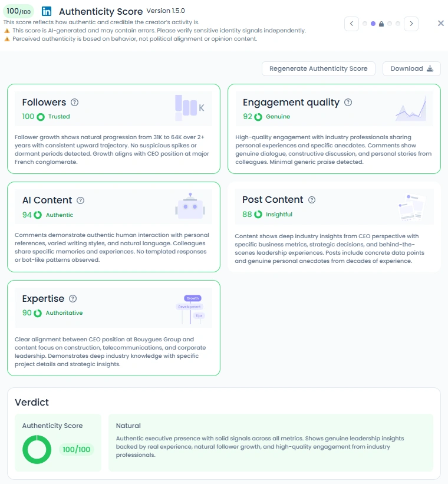This screenshot has height=484, width=448.
Task: Click the AI Content robot illustration
Action: point(190,206)
